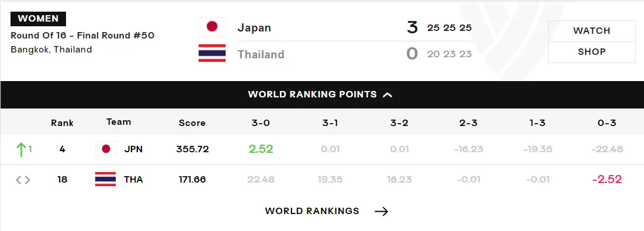This screenshot has width=644, height=231.
Task: Click the red -2.52 points for THA
Action: [607, 179]
